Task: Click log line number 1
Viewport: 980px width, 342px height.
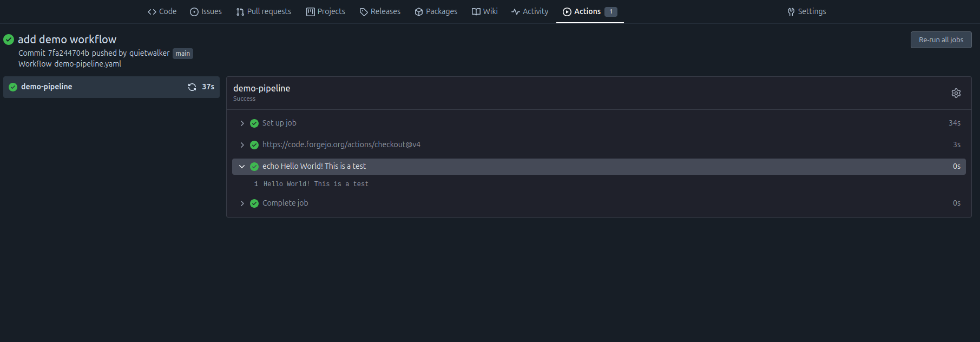Action: 256,184
